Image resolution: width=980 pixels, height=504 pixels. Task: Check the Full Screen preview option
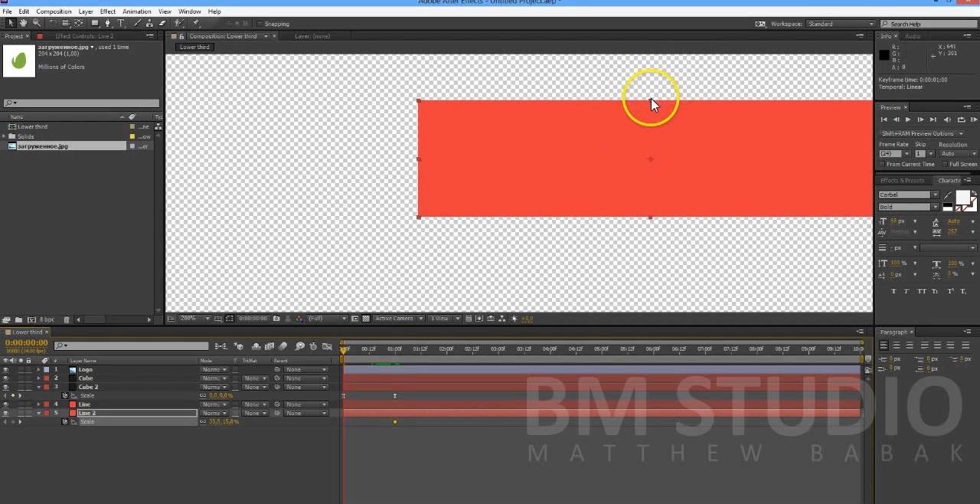pos(945,164)
